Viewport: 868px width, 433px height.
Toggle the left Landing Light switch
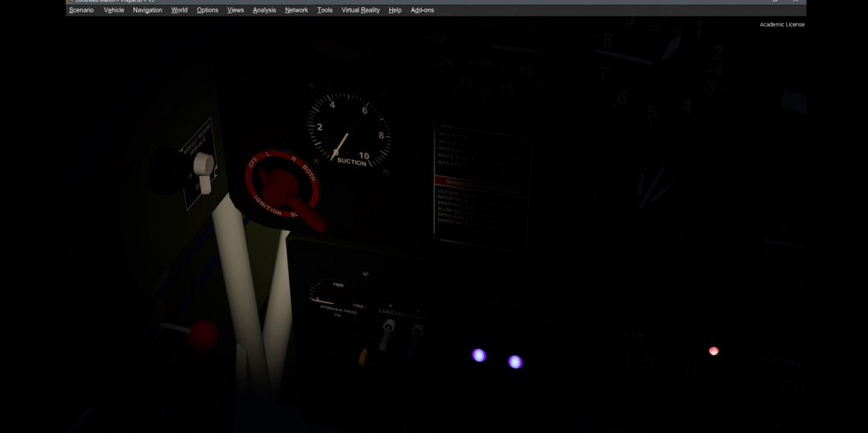coord(387,335)
